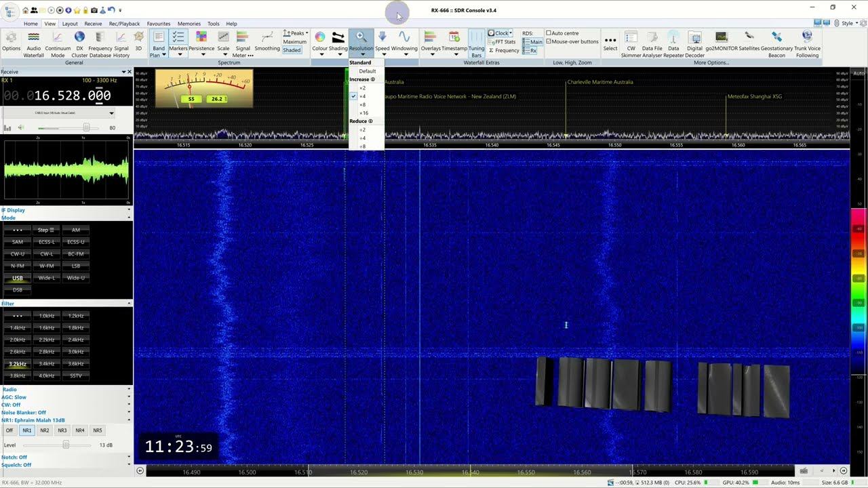
Task: Switch to the Favourites ribbon tab
Action: (x=159, y=24)
